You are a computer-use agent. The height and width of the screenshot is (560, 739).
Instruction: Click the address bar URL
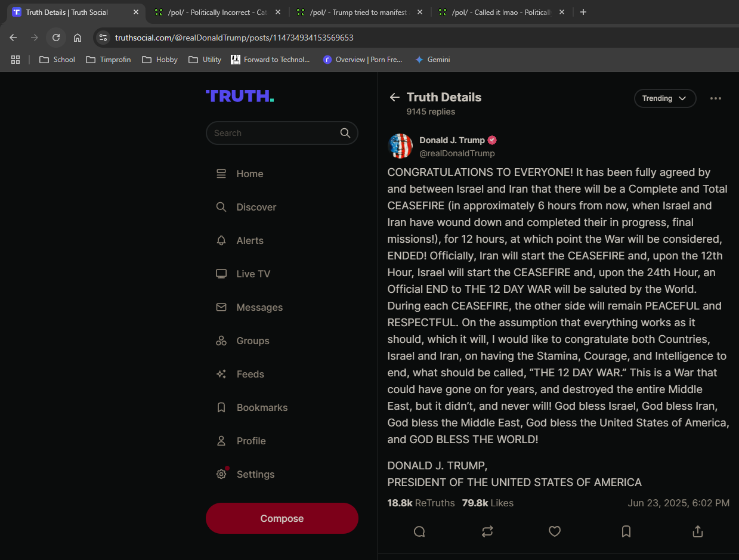(x=234, y=38)
